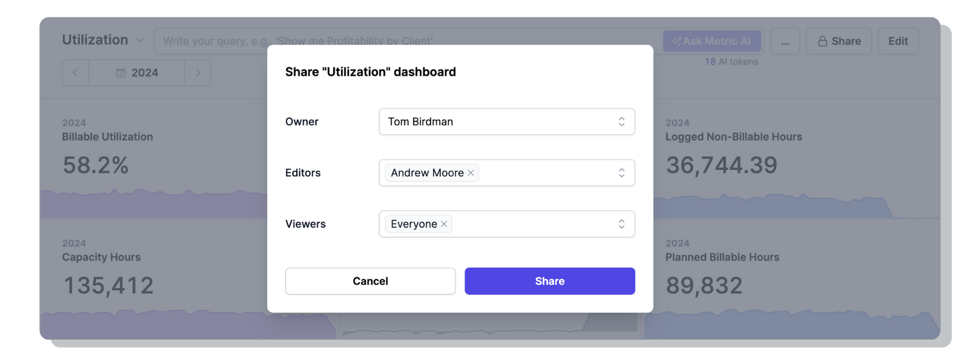Click the 18 AI tokens link
Viewport: 980px width, 357px height.
pyautogui.click(x=731, y=62)
